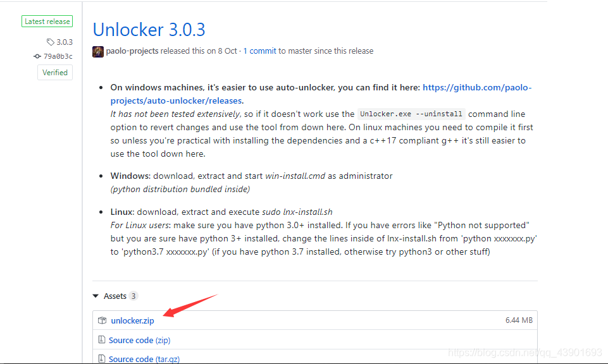Download unlocker.zip
This screenshot has width=608, height=364.
click(132, 320)
